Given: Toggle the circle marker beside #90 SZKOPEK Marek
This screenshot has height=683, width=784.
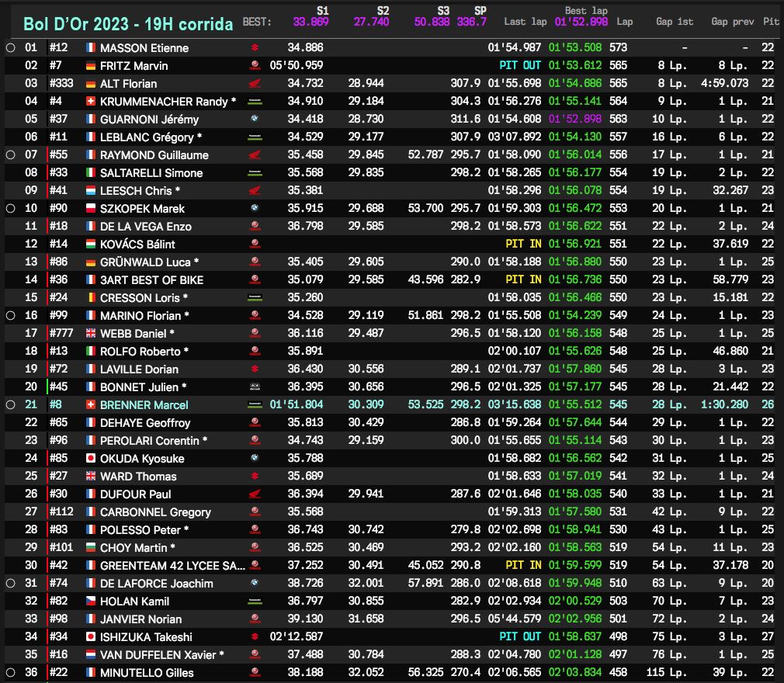Looking at the screenshot, I should 11,209.
